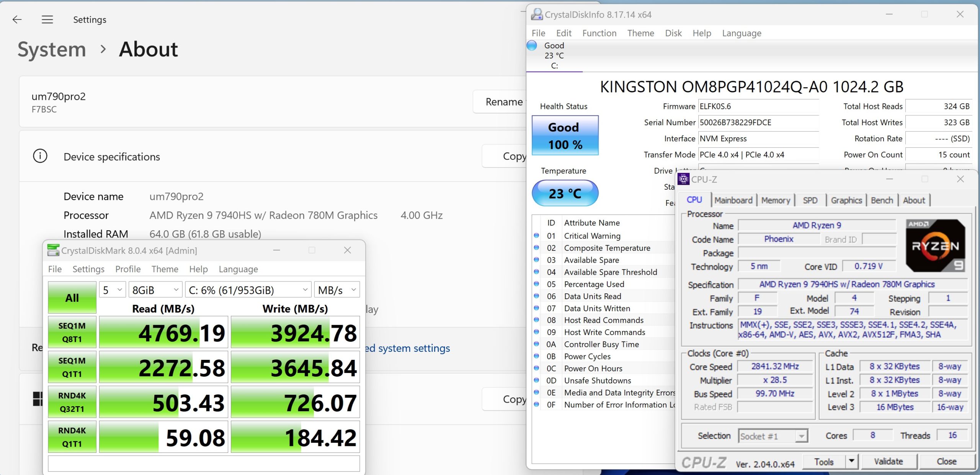Open the test count dropdown showing 5
The image size is (980, 475).
point(113,290)
